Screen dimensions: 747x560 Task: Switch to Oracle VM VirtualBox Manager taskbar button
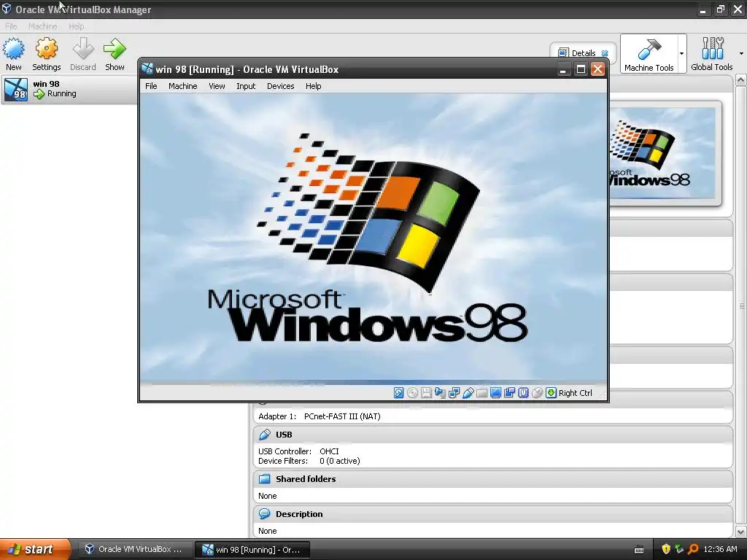click(135, 549)
